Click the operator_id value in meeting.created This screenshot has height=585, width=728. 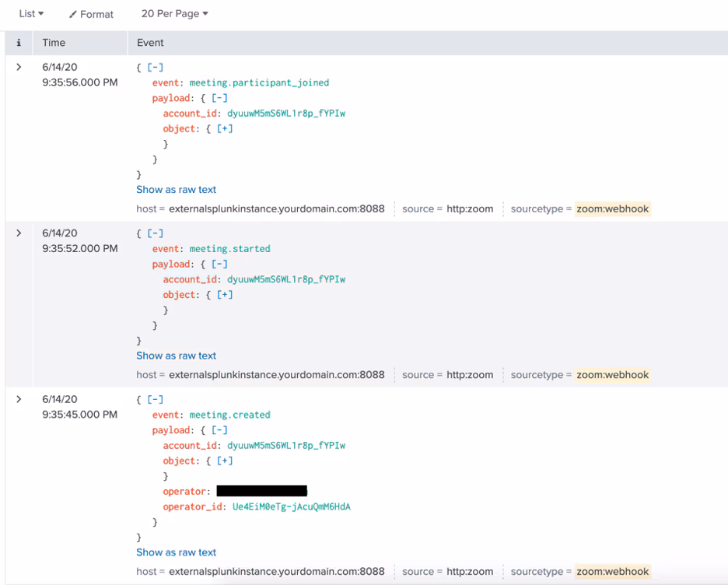[x=291, y=507]
